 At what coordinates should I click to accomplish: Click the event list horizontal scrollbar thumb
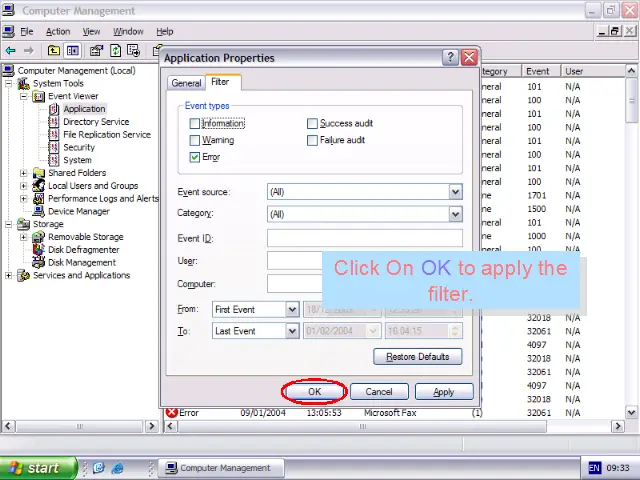point(362,427)
